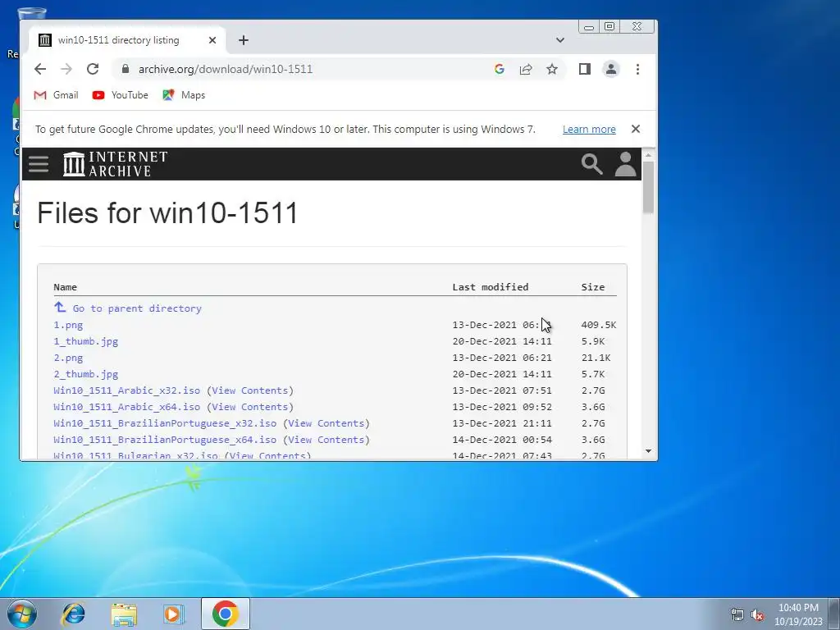This screenshot has height=630, width=840.
Task: View Contents of Arabic x64 iso
Action: tap(250, 407)
